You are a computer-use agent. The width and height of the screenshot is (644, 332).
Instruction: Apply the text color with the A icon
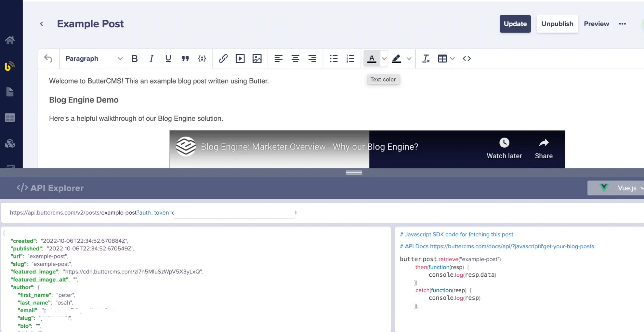[371, 58]
